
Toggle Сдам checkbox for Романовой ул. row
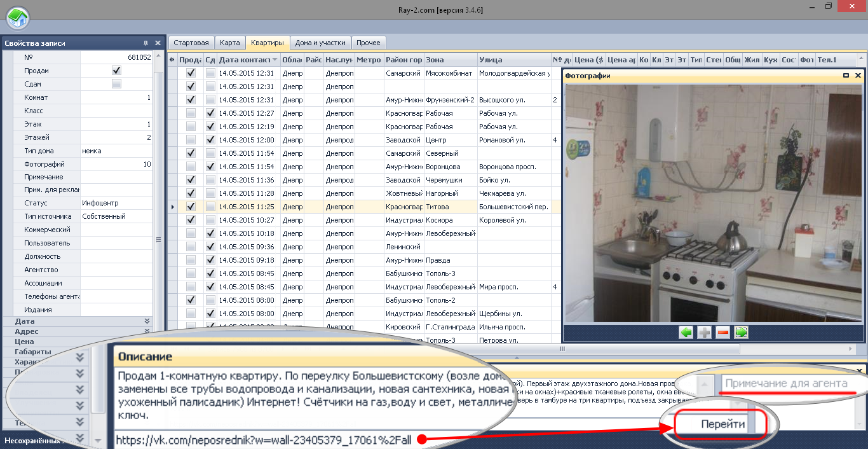pos(210,140)
